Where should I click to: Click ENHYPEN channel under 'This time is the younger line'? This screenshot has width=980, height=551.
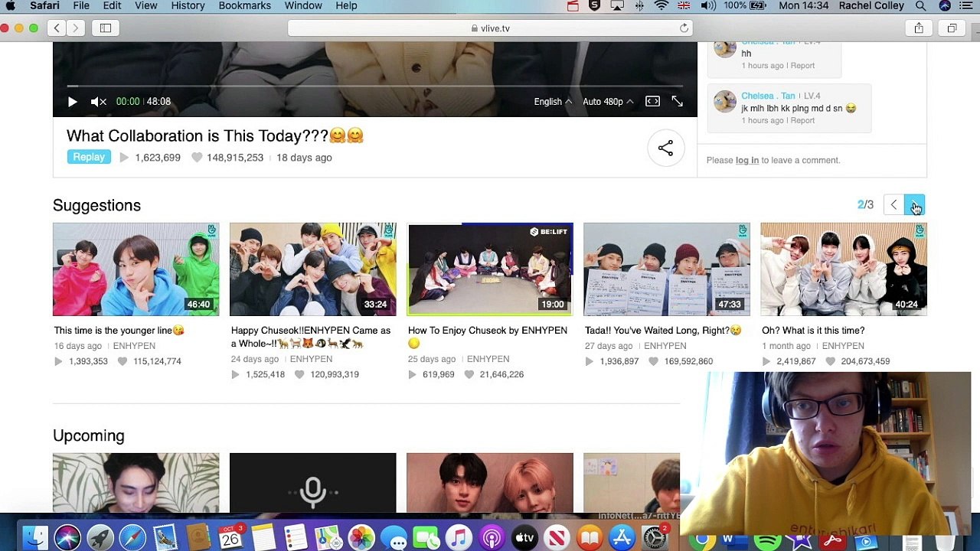click(134, 346)
